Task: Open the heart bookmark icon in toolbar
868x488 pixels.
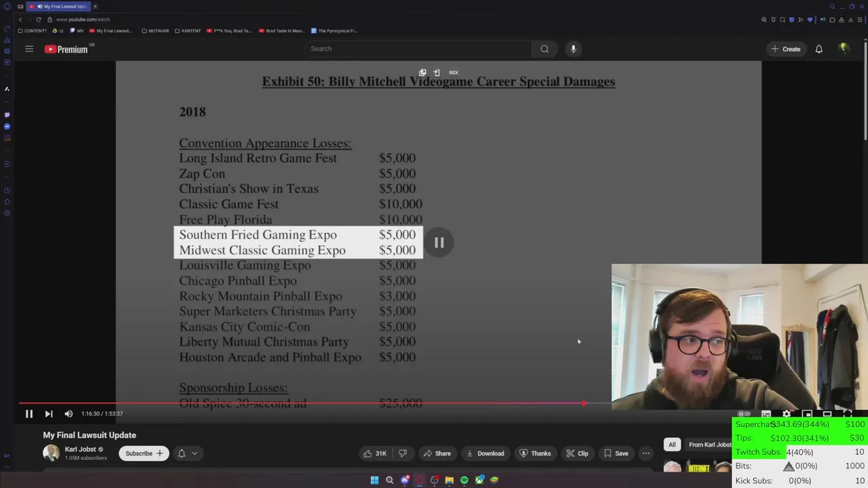Action: click(x=810, y=20)
